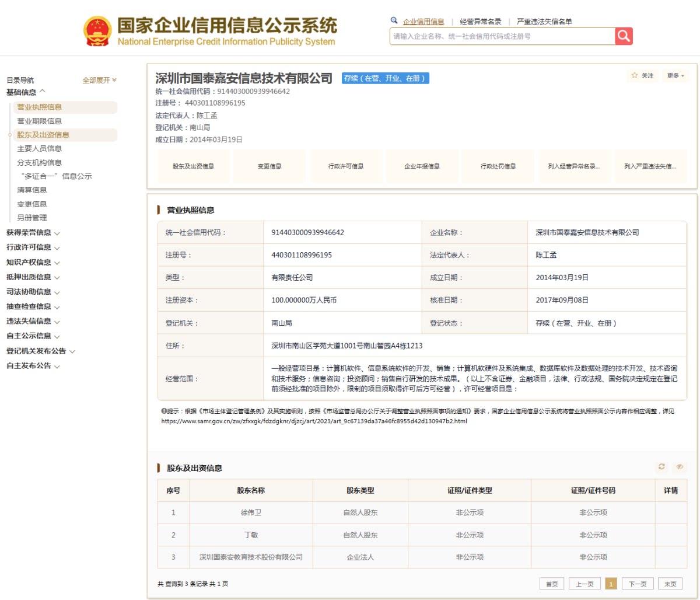
Task: Go to 首页 first page
Action: (552, 584)
